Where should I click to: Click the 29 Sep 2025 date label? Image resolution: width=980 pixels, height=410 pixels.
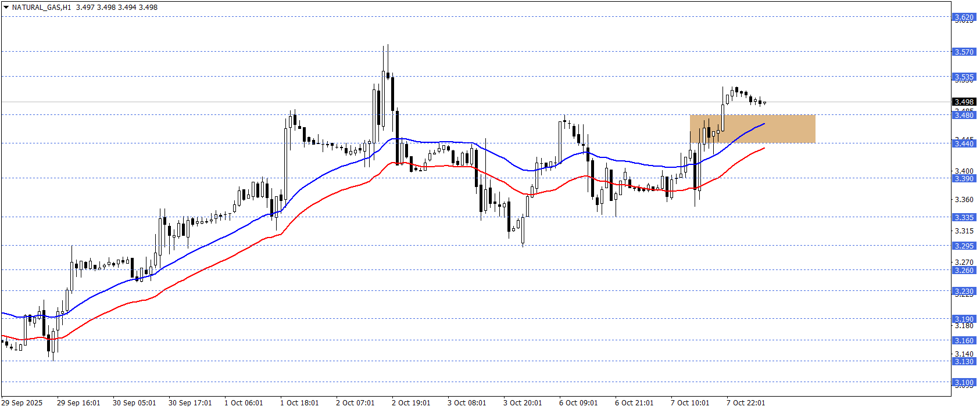pyautogui.click(x=22, y=403)
